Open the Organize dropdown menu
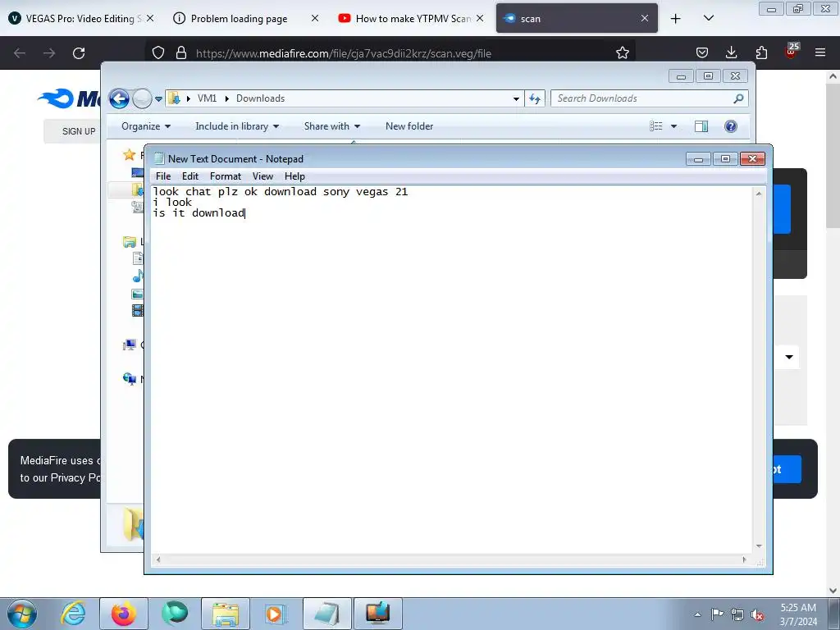Image resolution: width=840 pixels, height=630 pixels. click(x=146, y=126)
